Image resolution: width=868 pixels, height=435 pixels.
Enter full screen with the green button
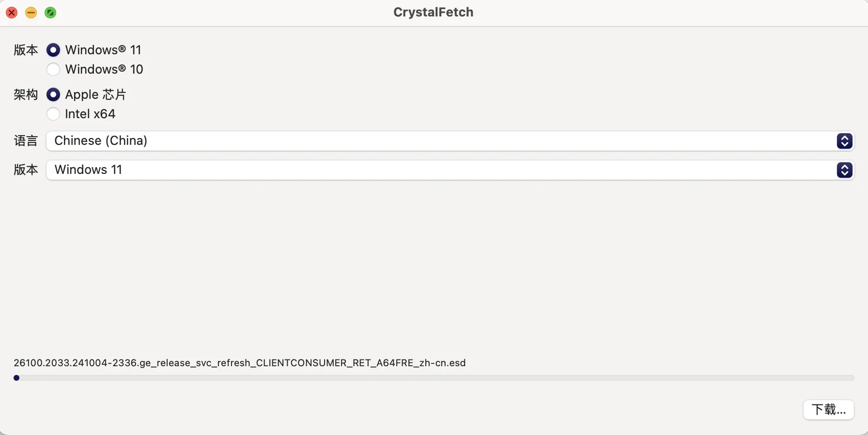[x=50, y=13]
